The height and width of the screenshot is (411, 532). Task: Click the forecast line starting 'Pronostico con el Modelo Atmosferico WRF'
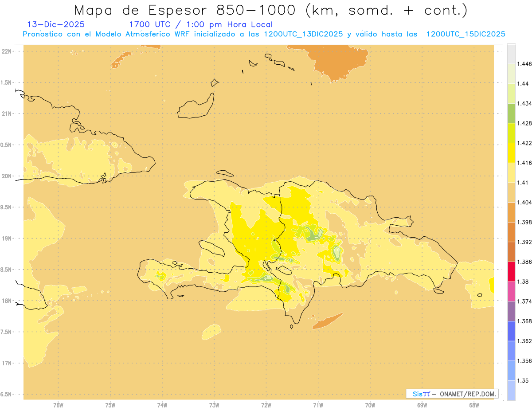(x=264, y=34)
